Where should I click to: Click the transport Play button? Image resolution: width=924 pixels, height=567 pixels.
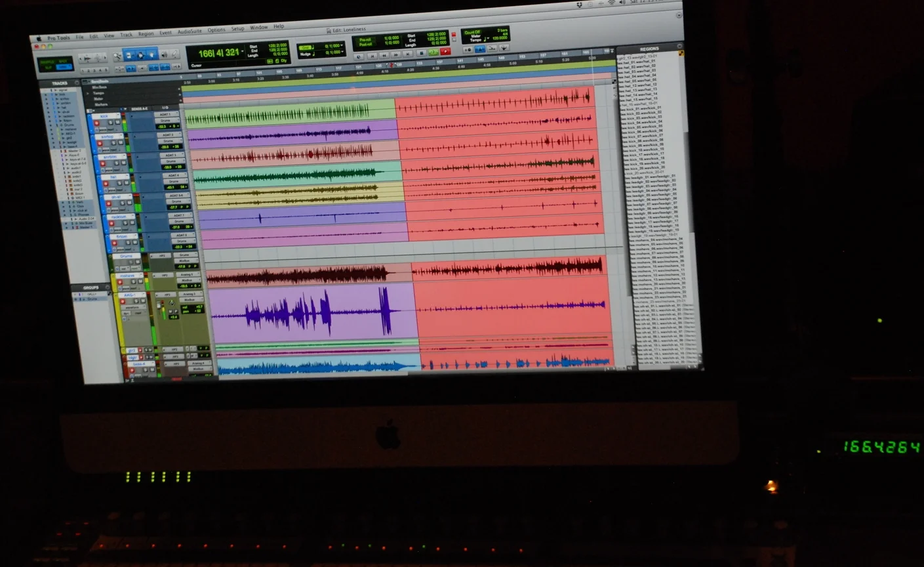pyautogui.click(x=433, y=52)
